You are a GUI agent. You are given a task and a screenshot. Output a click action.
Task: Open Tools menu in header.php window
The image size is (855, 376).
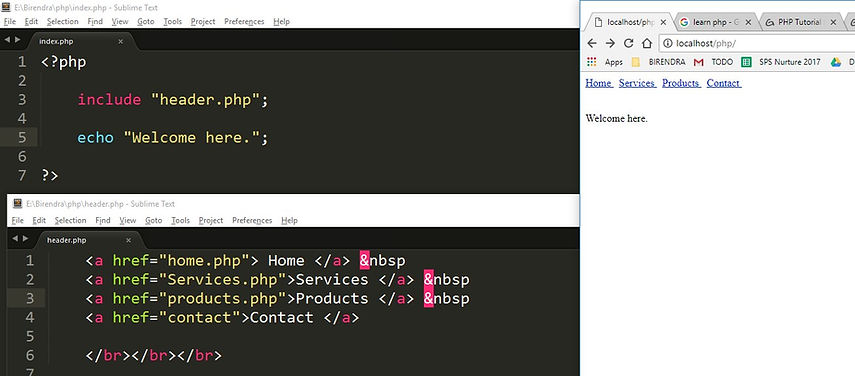pos(180,221)
